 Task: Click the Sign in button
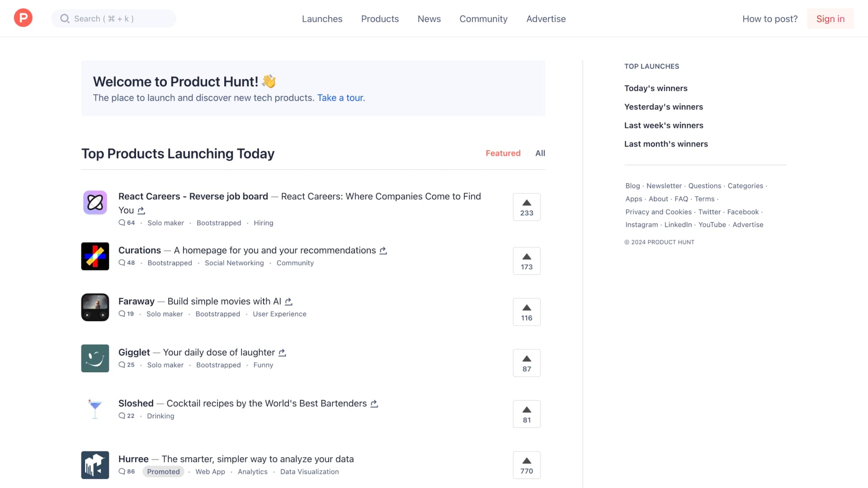[830, 19]
